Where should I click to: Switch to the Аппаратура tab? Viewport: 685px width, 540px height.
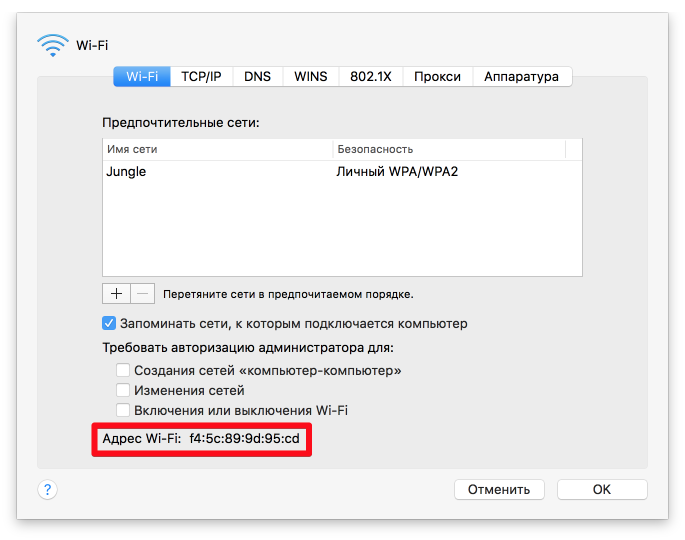click(521, 77)
